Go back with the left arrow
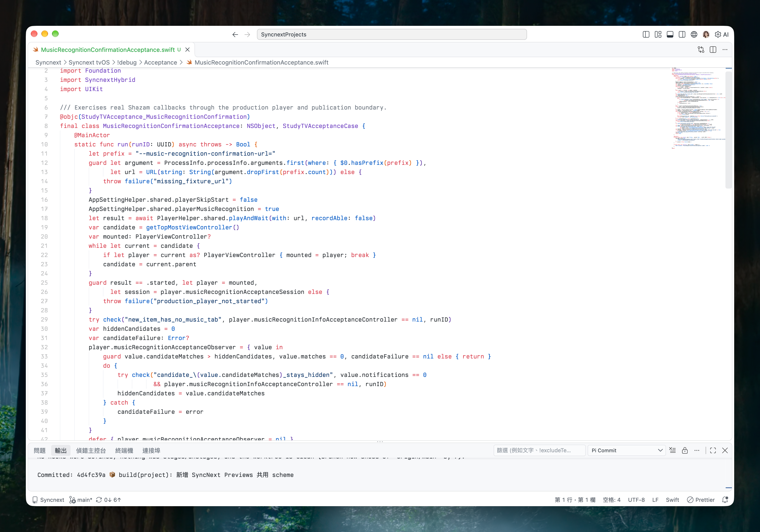The image size is (760, 532). [235, 34]
